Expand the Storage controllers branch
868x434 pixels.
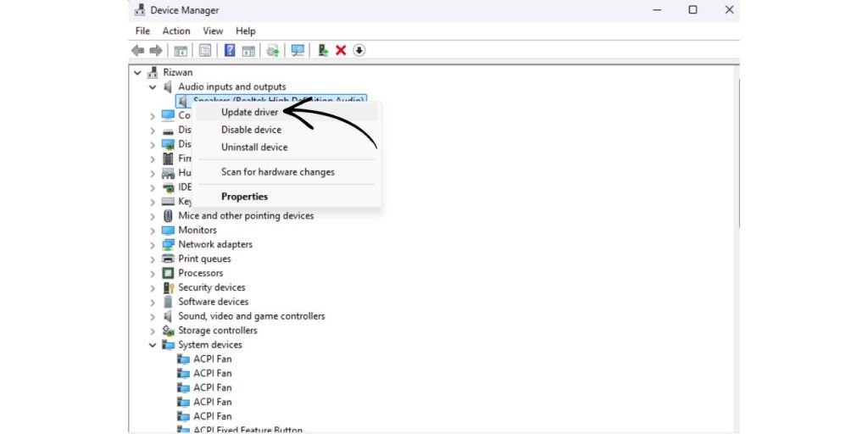pyautogui.click(x=153, y=331)
